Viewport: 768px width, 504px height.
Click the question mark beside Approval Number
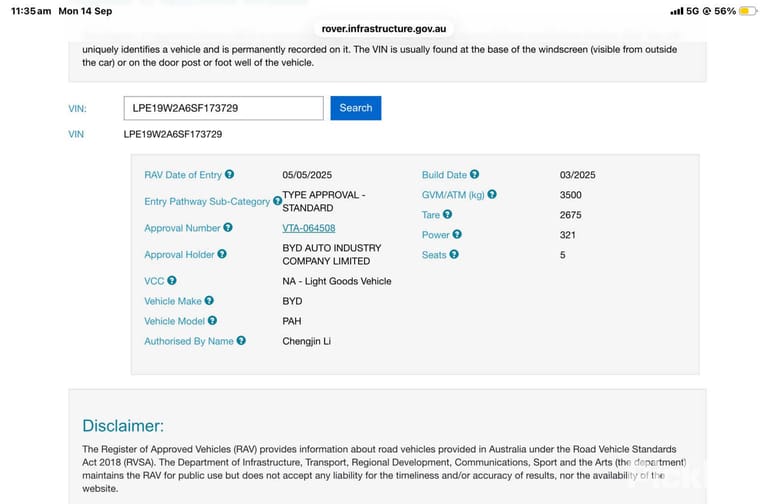[x=228, y=228]
